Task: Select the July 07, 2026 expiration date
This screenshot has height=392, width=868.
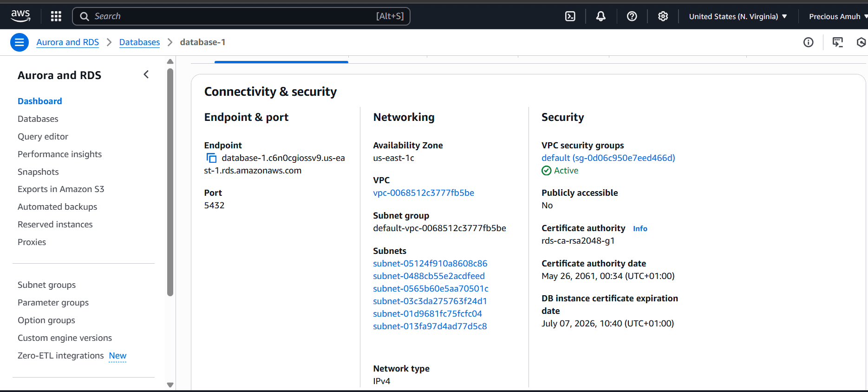Action: pyautogui.click(x=607, y=324)
